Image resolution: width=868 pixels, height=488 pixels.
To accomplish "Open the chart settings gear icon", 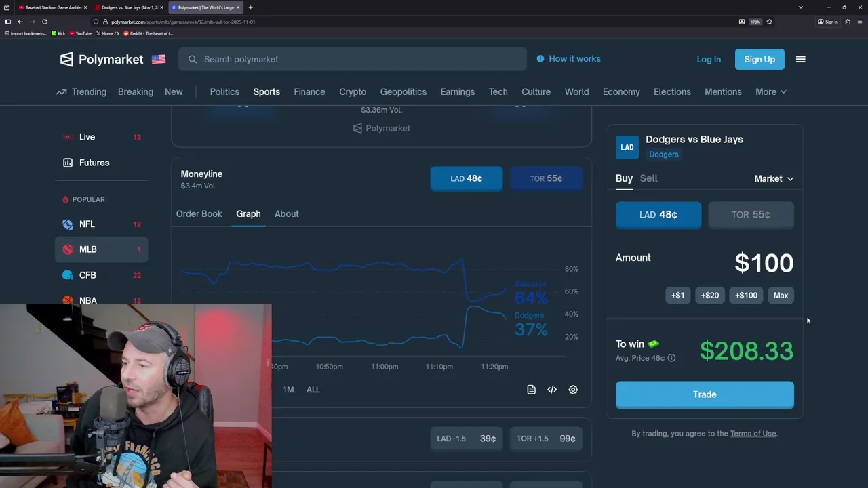I will point(573,390).
